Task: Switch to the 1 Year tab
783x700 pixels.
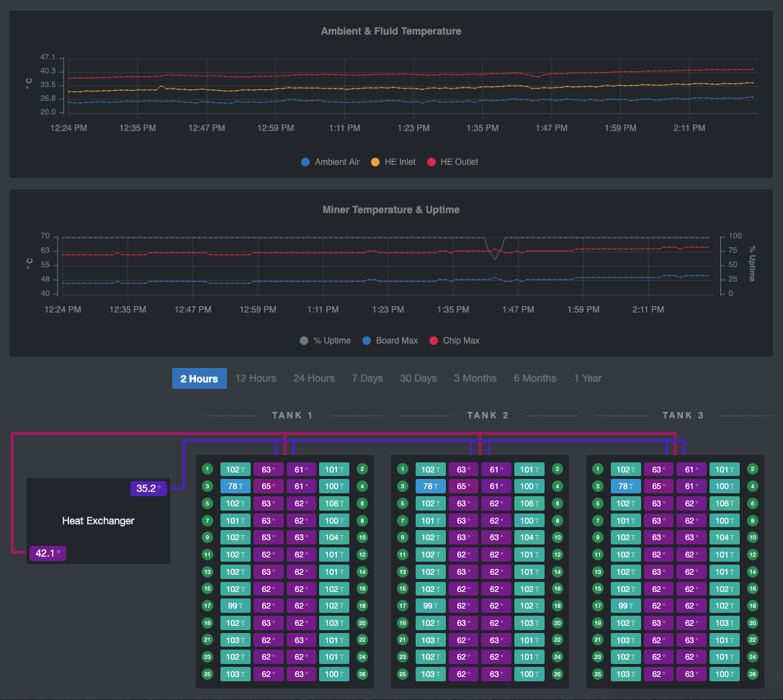Action: [x=587, y=378]
